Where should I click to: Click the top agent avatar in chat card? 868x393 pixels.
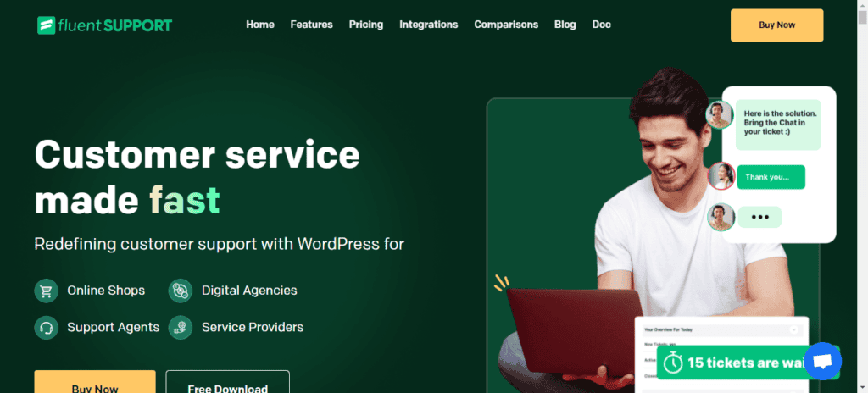(x=720, y=115)
